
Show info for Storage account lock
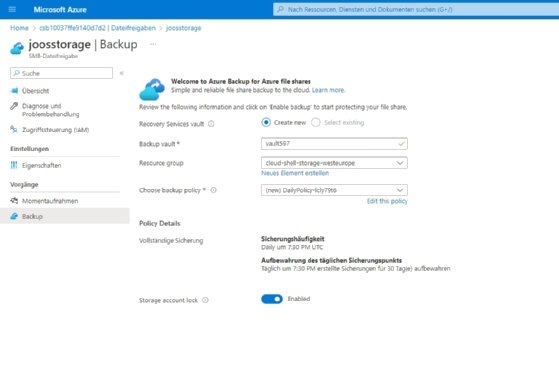pos(205,300)
